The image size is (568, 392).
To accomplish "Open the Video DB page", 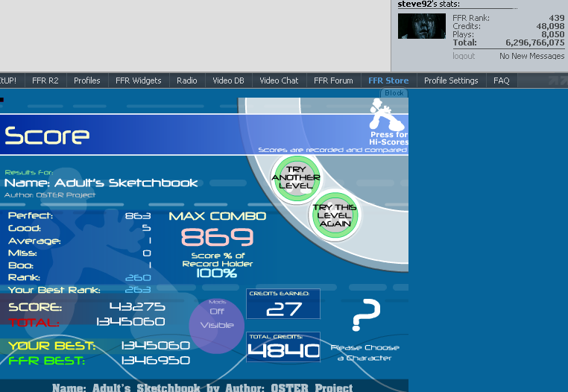I will tap(228, 80).
